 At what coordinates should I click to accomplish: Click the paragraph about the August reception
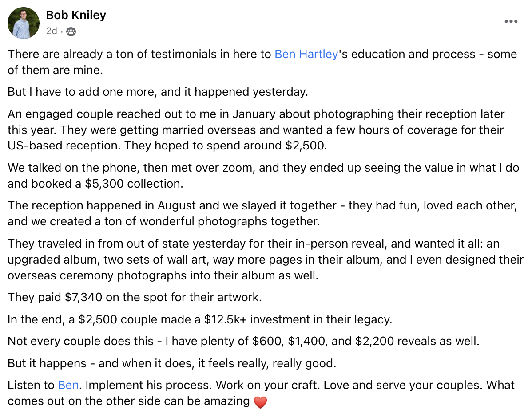262,213
